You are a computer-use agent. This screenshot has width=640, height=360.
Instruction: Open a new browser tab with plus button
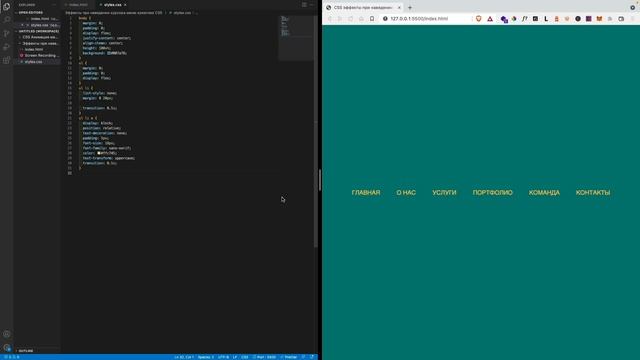pos(410,7)
